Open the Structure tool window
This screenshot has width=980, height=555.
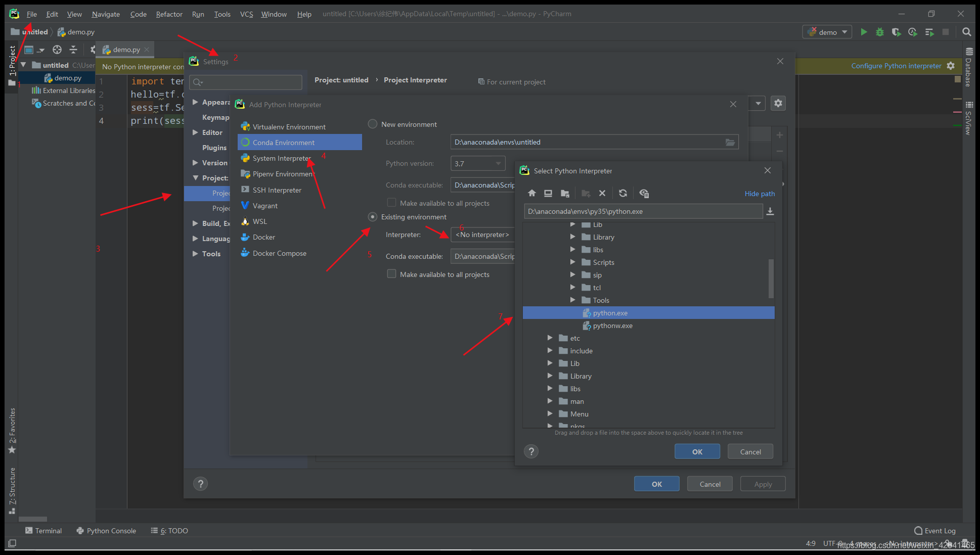click(x=12, y=490)
